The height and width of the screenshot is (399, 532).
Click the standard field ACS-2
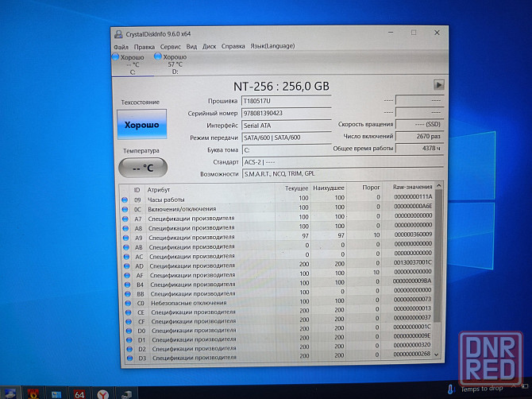click(x=343, y=162)
